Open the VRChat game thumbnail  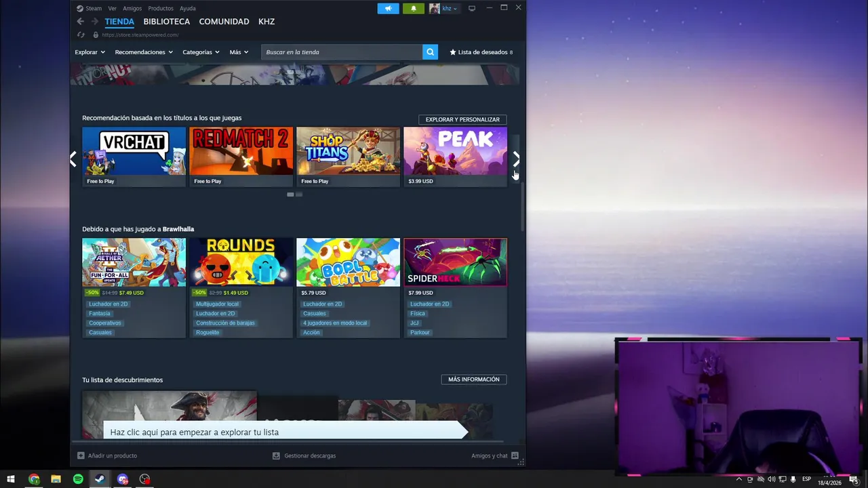coord(134,151)
